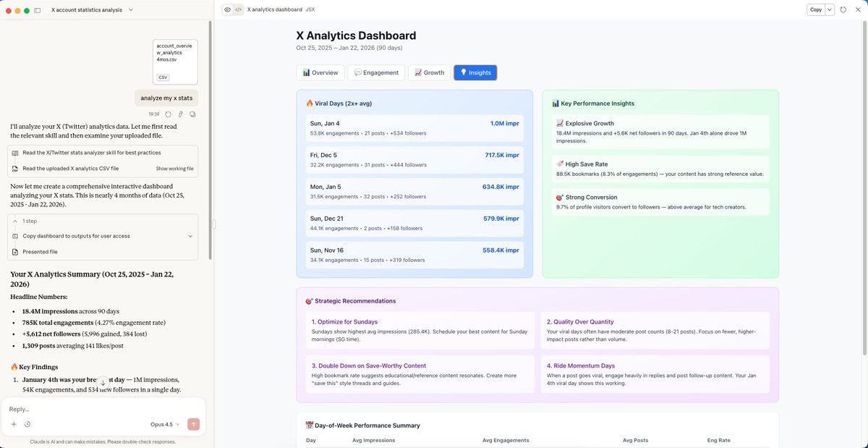Toggle the sidebar panel icon
The height and width of the screenshot is (448, 868).
click(39, 10)
